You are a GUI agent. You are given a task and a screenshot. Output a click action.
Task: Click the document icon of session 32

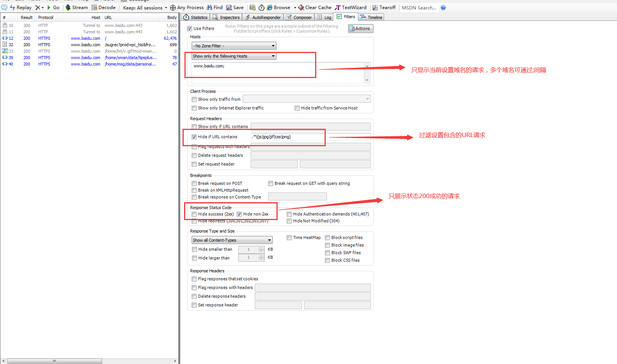coord(5,45)
